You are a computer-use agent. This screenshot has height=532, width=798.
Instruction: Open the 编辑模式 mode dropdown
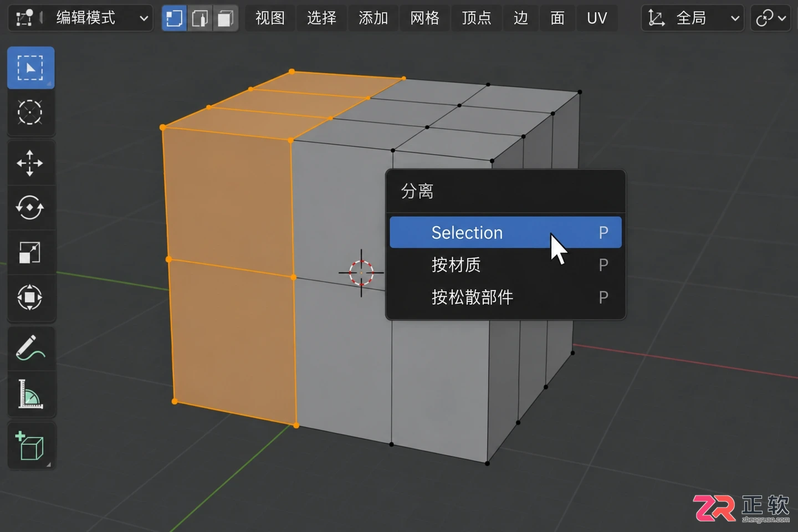pyautogui.click(x=81, y=18)
